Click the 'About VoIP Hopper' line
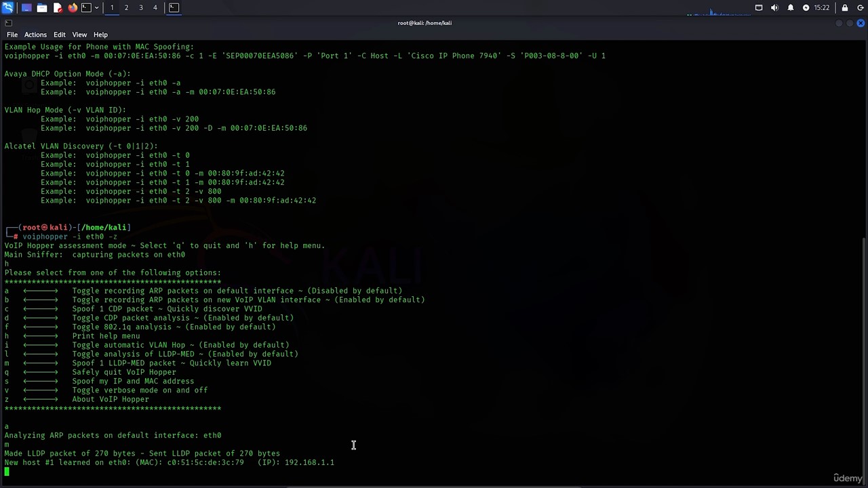The width and height of the screenshot is (868, 488). pos(111,399)
